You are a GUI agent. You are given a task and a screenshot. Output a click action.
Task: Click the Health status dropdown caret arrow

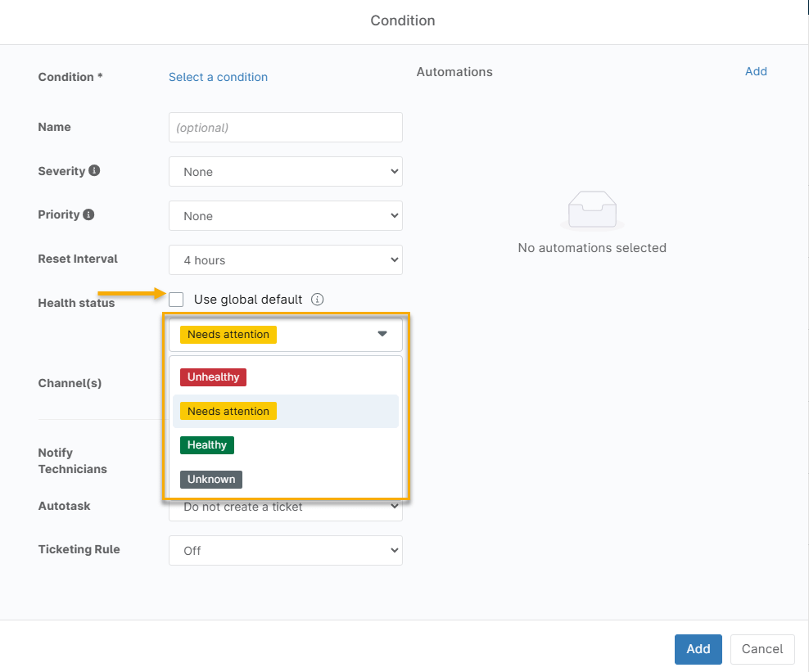pyautogui.click(x=382, y=334)
